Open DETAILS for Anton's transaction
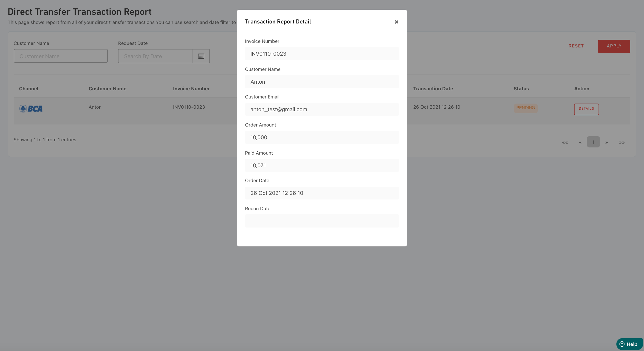 point(586,109)
